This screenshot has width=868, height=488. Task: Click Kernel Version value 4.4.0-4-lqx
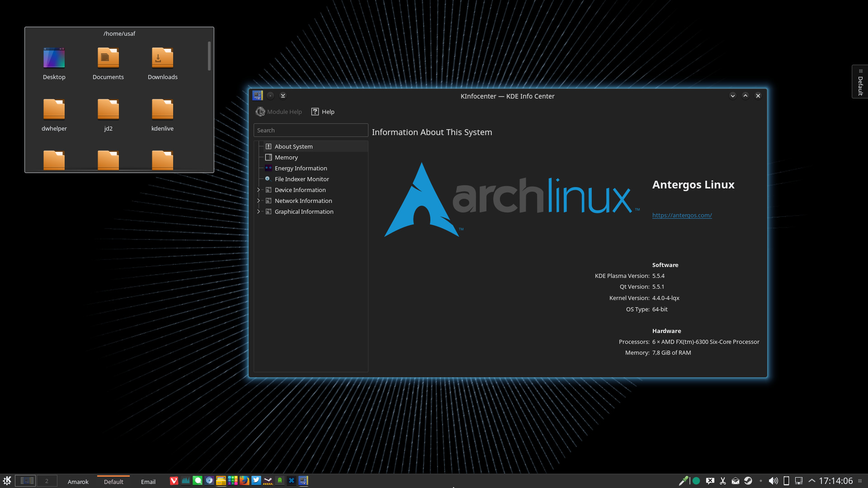[665, 298]
